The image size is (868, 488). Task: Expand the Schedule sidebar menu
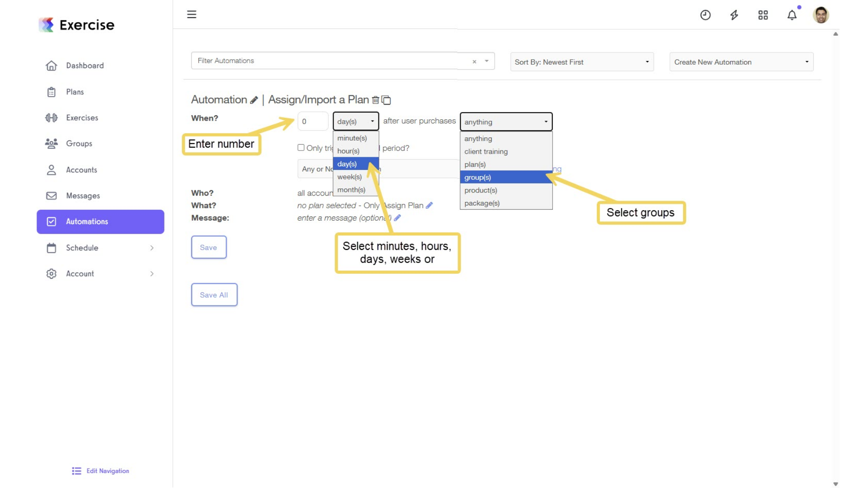100,248
